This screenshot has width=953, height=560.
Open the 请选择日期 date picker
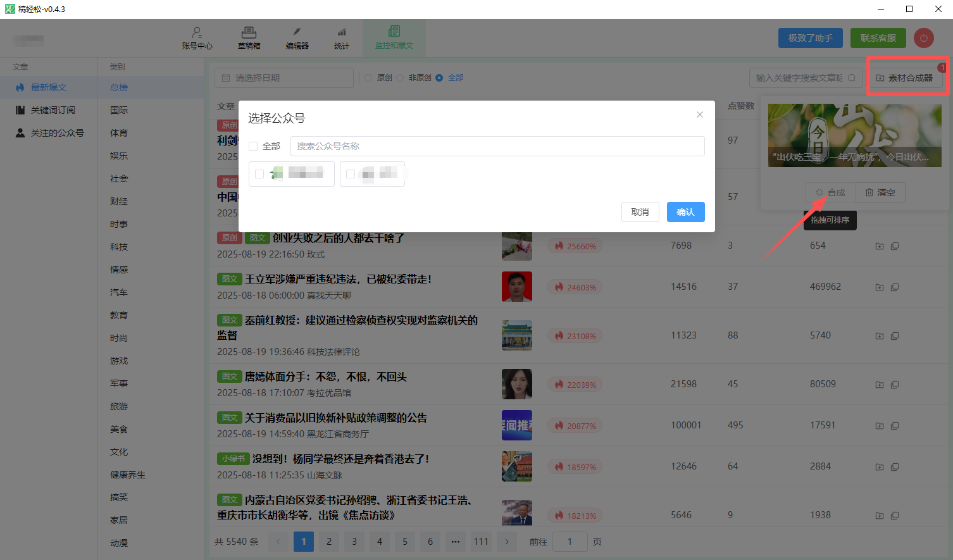tap(284, 78)
